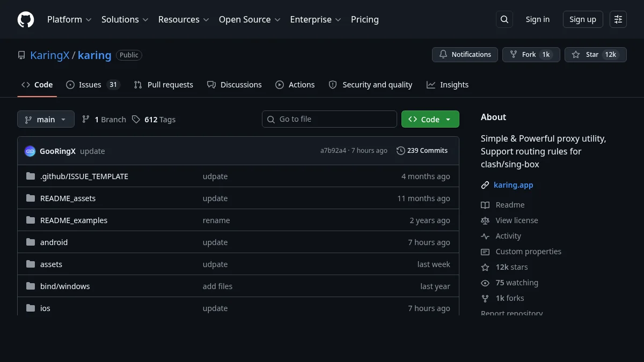644x362 pixels.
Task: Expand the Open Source menu
Action: (250, 19)
